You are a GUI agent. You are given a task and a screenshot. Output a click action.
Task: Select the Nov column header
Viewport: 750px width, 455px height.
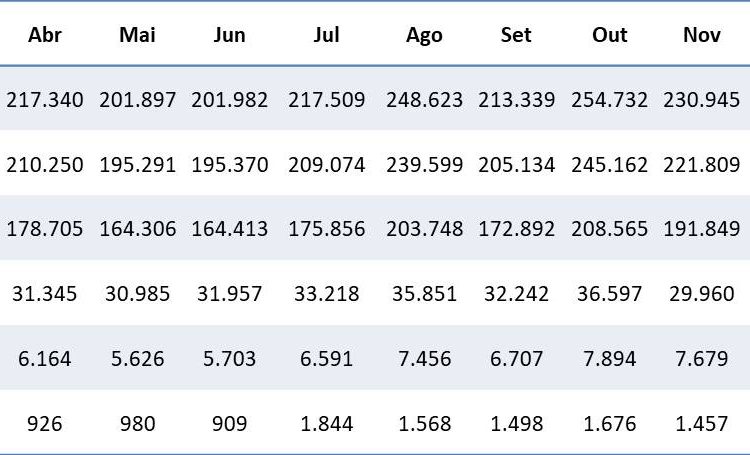[x=702, y=35]
